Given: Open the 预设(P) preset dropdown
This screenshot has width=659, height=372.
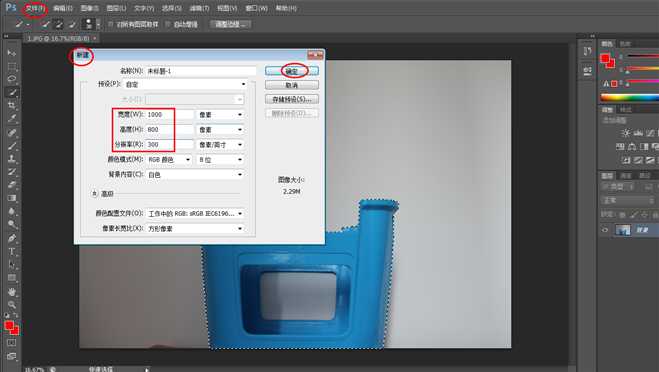Looking at the screenshot, I should coord(185,84).
